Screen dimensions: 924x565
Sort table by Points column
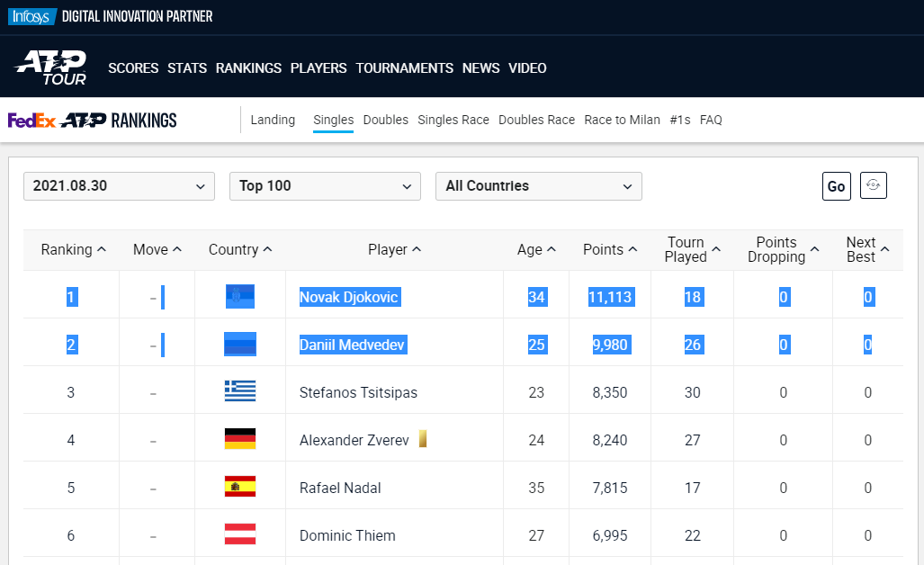610,250
